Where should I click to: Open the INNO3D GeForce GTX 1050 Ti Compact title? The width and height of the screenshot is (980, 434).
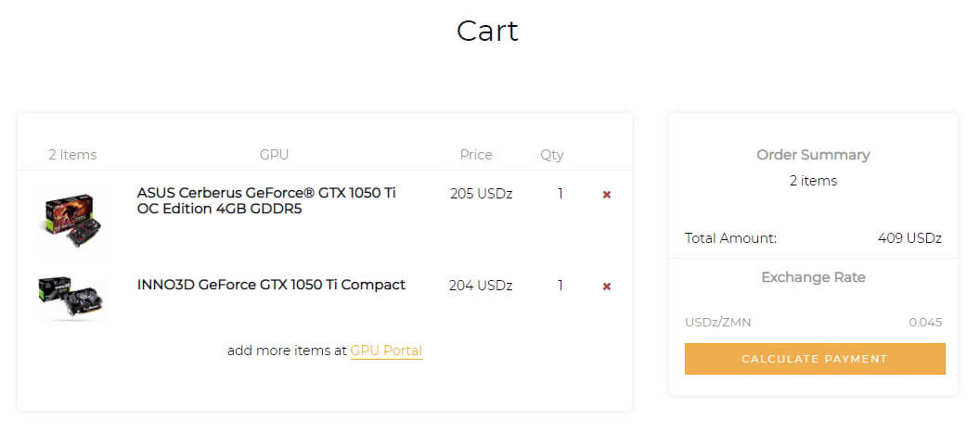(271, 285)
